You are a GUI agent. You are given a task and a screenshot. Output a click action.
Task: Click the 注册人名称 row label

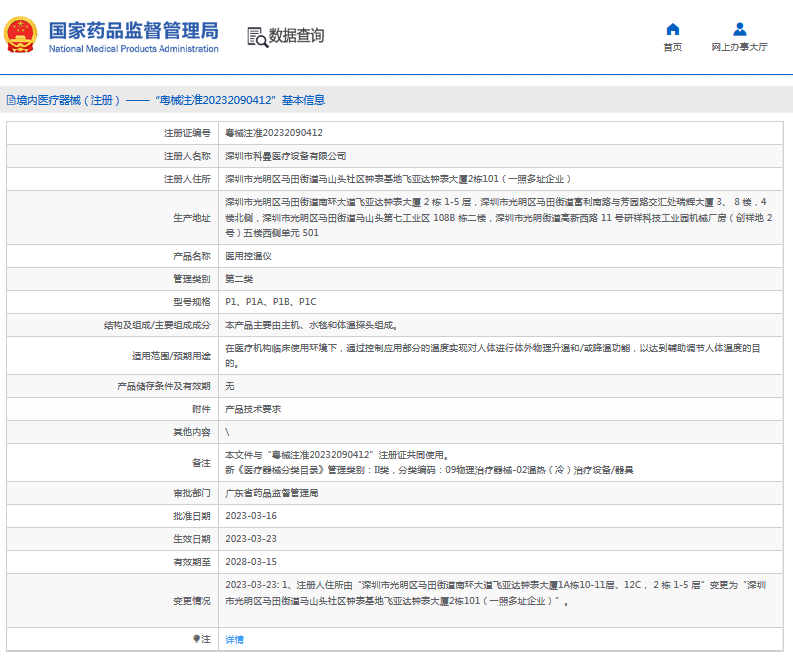point(187,156)
